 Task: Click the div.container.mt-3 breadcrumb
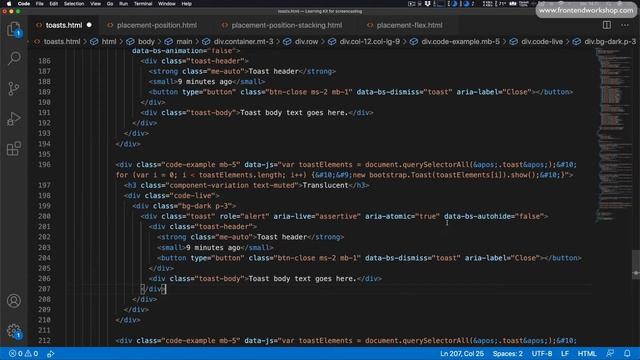point(244,41)
